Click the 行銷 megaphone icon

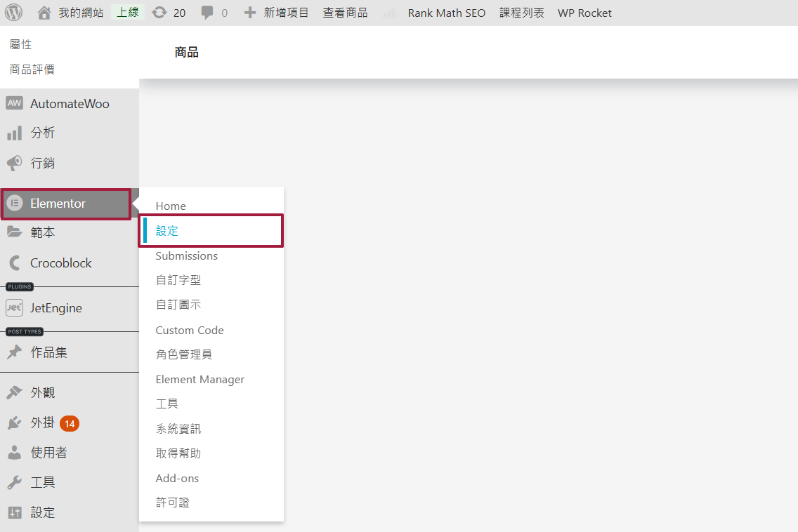pyautogui.click(x=14, y=164)
